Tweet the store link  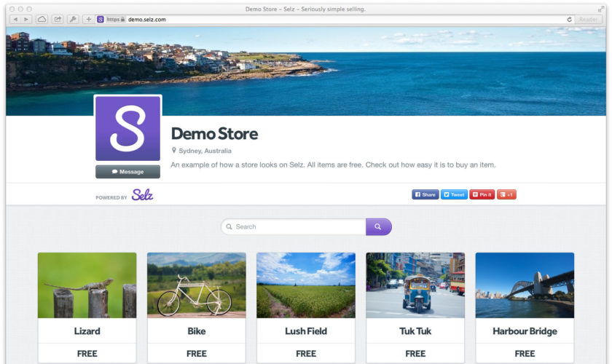454,194
